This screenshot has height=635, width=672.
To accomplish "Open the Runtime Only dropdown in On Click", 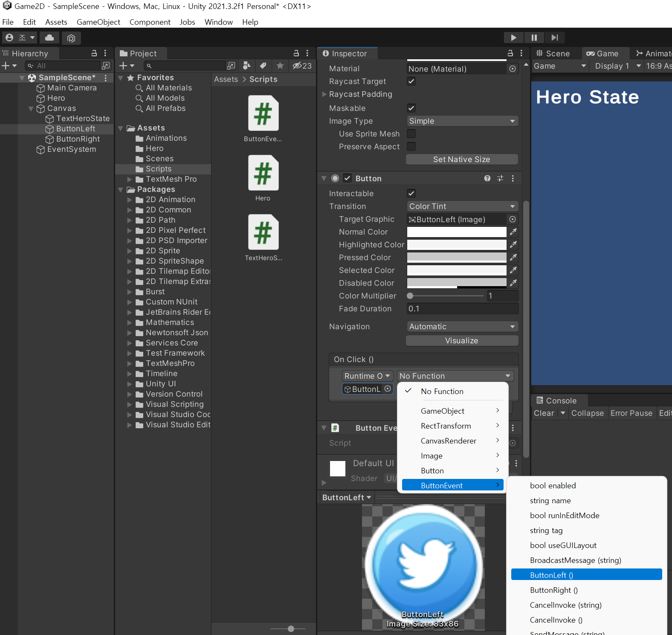I will click(367, 376).
